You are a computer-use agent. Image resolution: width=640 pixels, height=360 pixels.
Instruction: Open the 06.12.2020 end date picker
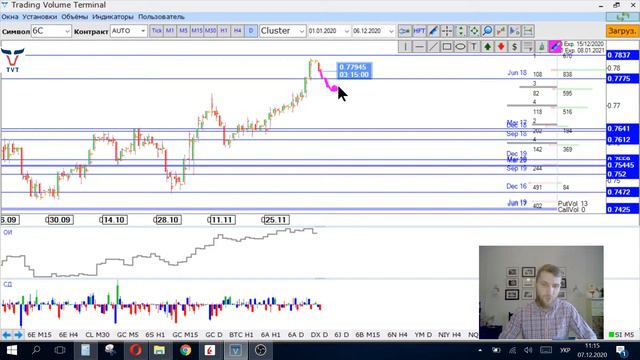point(373,31)
